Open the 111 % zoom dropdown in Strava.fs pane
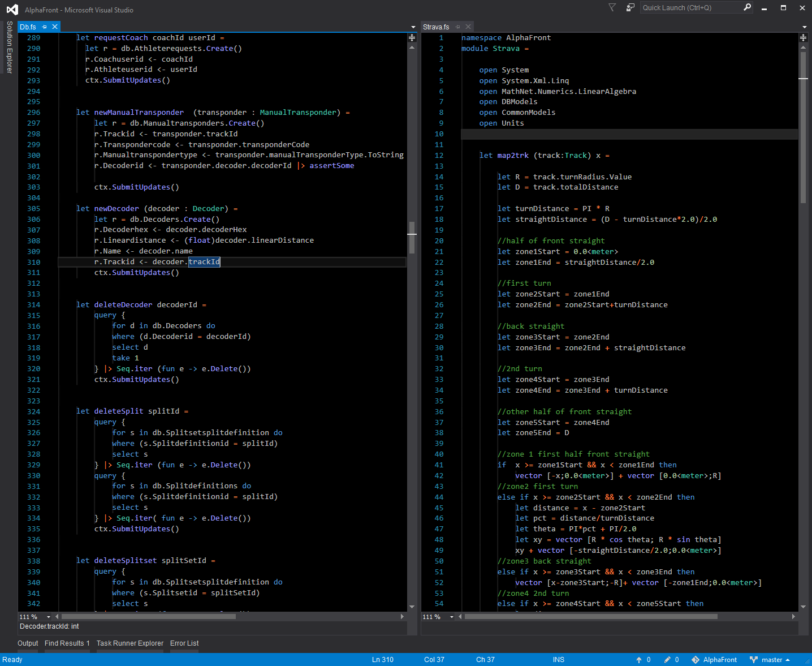812x666 pixels. click(x=452, y=617)
